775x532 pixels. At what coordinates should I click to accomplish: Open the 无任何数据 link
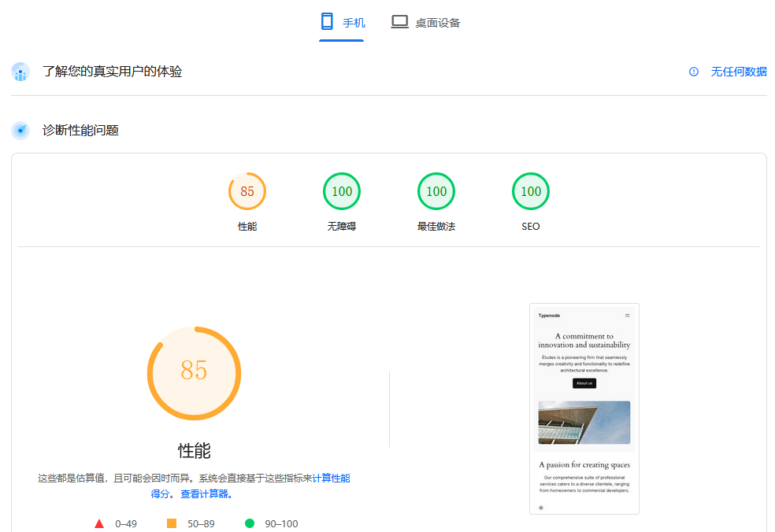[x=739, y=72]
